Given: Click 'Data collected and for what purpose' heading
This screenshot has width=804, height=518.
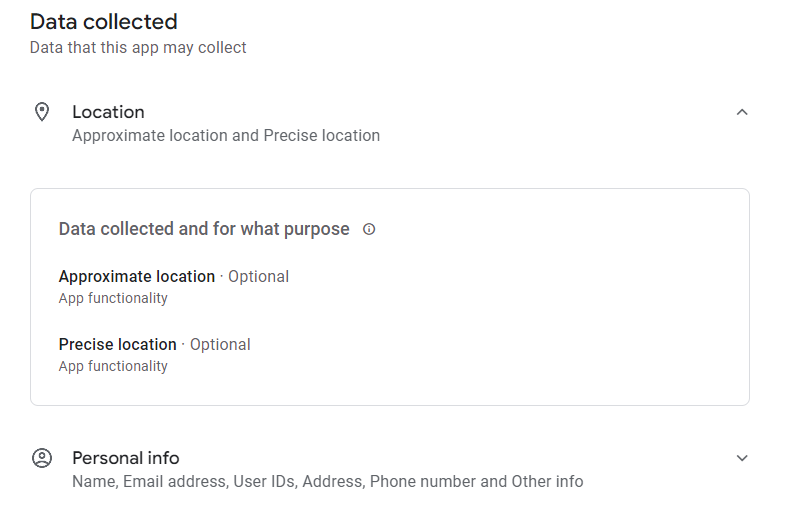Looking at the screenshot, I should click(x=204, y=229).
